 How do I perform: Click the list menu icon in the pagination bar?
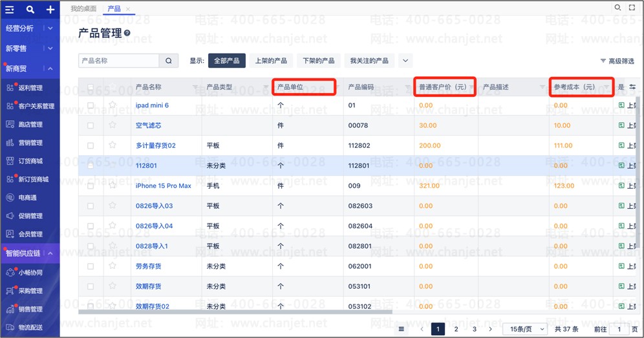click(402, 329)
